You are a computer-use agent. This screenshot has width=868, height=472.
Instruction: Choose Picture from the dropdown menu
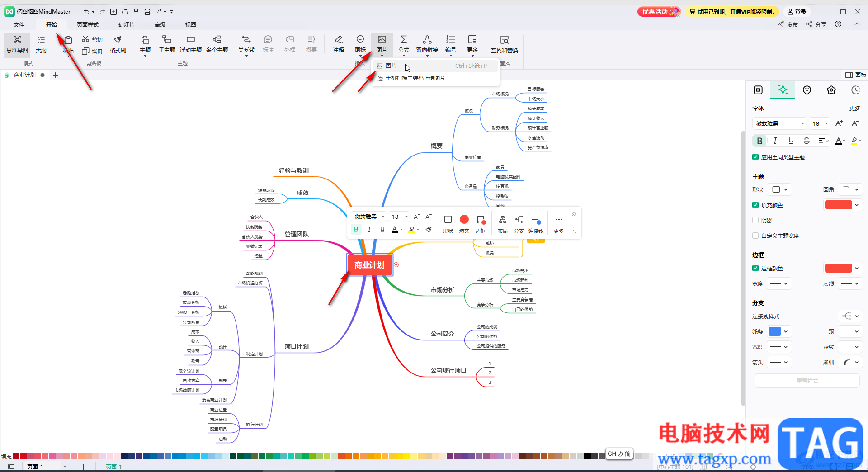click(x=436, y=66)
